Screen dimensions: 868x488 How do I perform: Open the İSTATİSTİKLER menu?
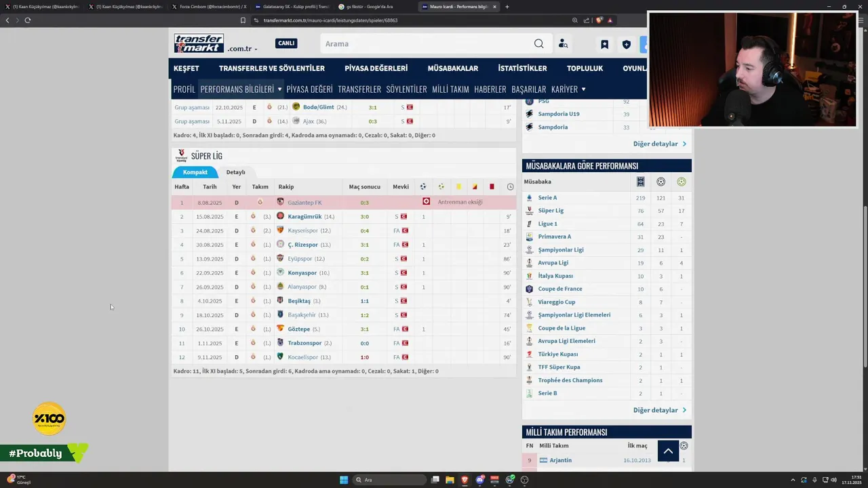pyautogui.click(x=522, y=68)
